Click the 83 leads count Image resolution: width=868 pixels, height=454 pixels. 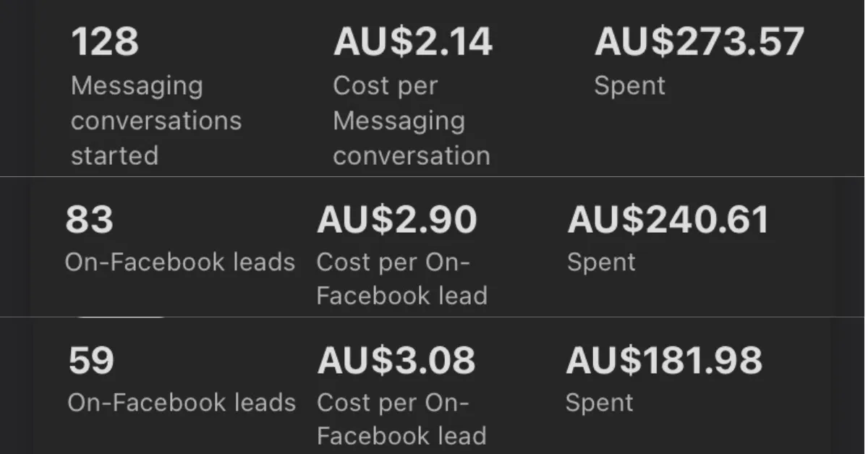pyautogui.click(x=89, y=220)
